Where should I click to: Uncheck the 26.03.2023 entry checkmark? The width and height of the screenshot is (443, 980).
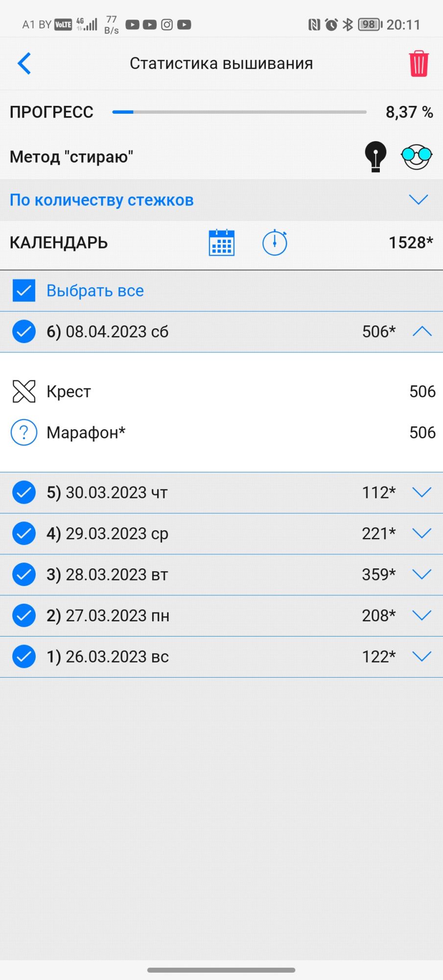(x=24, y=657)
